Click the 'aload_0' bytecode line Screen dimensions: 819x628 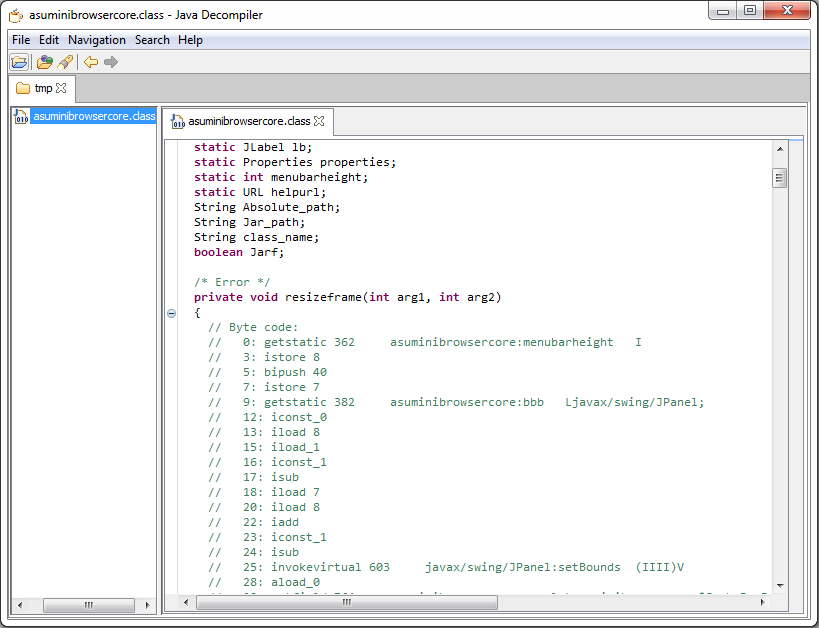tap(264, 583)
